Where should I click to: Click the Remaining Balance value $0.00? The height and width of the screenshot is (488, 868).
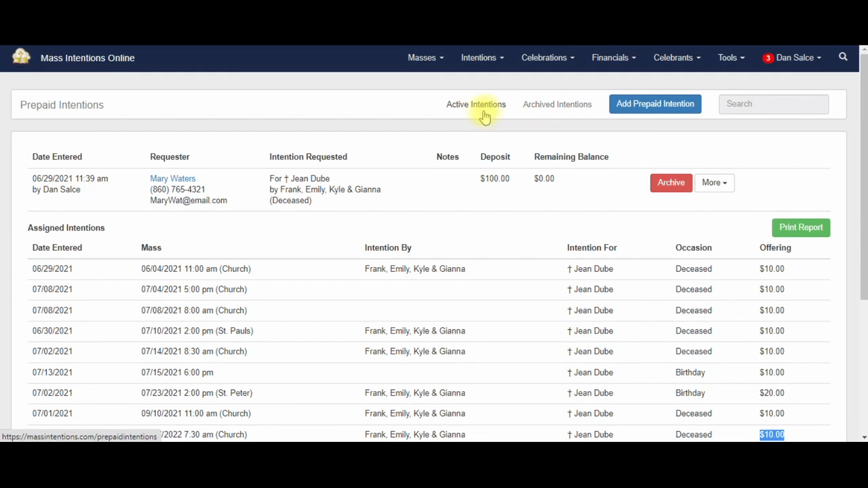(544, 178)
